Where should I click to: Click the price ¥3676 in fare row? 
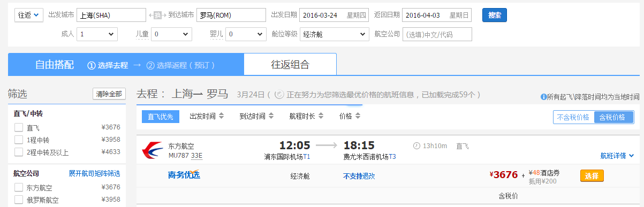(x=504, y=174)
